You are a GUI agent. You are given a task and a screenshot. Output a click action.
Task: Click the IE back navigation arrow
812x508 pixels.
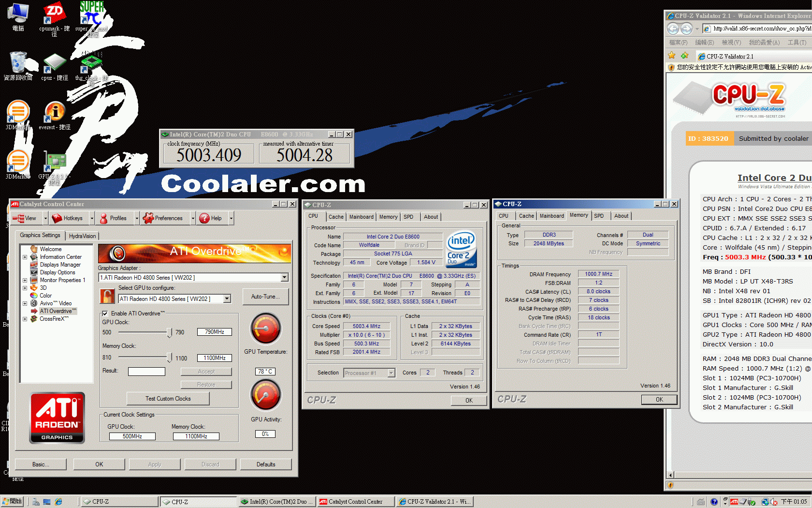pyautogui.click(x=673, y=29)
